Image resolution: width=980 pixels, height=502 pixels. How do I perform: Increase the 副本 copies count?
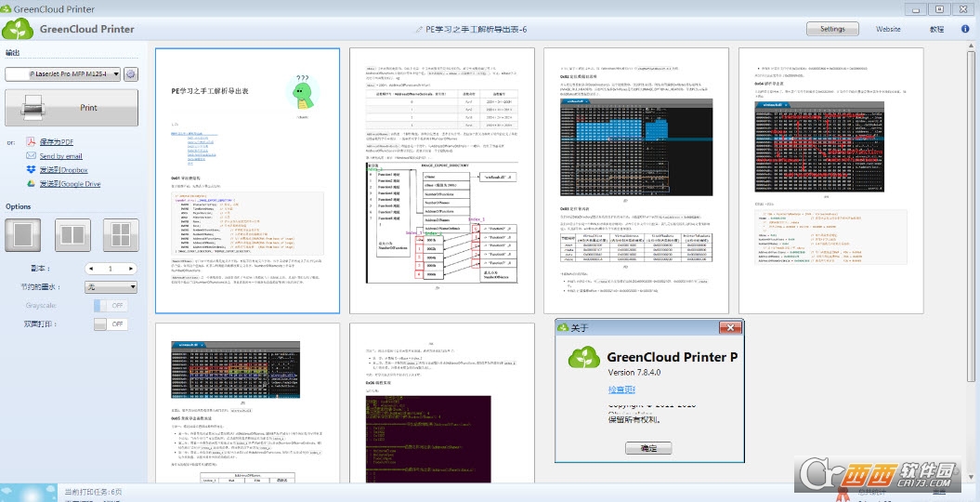(x=131, y=269)
